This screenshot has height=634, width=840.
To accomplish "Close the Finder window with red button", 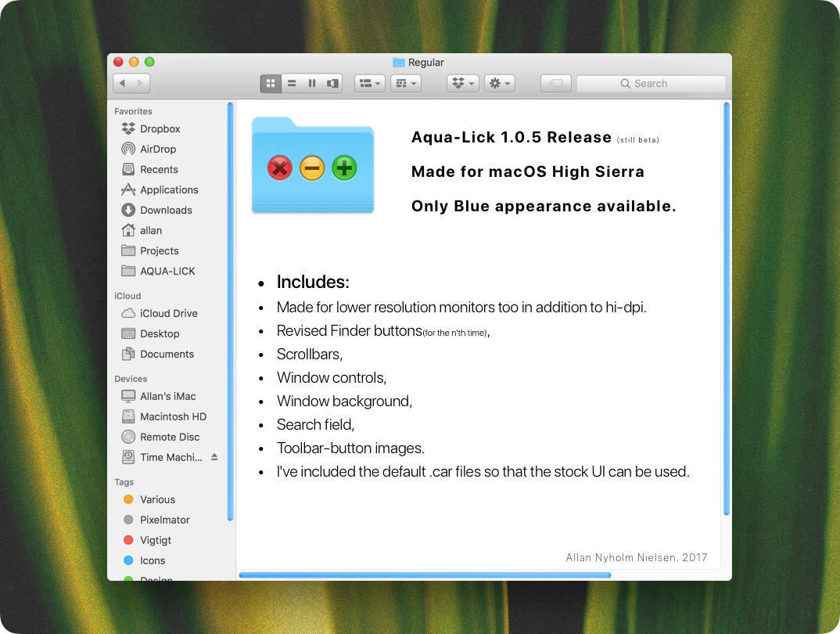I will [x=118, y=62].
